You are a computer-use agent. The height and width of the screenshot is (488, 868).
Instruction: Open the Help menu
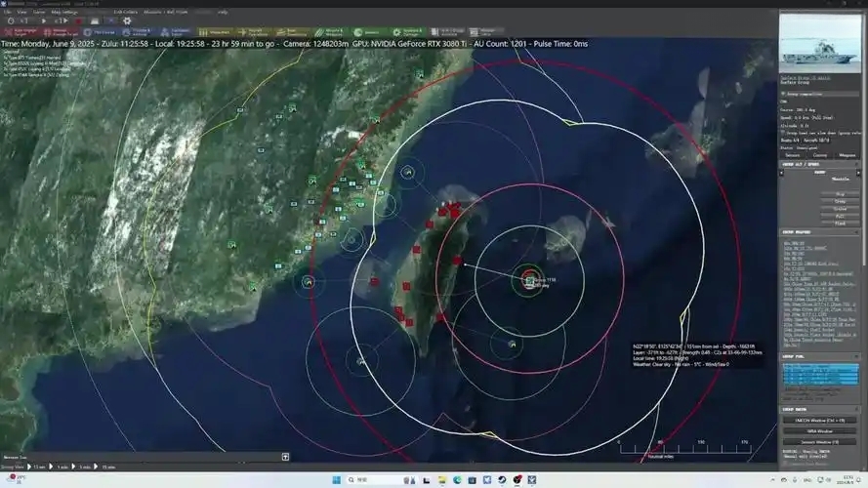coord(223,12)
